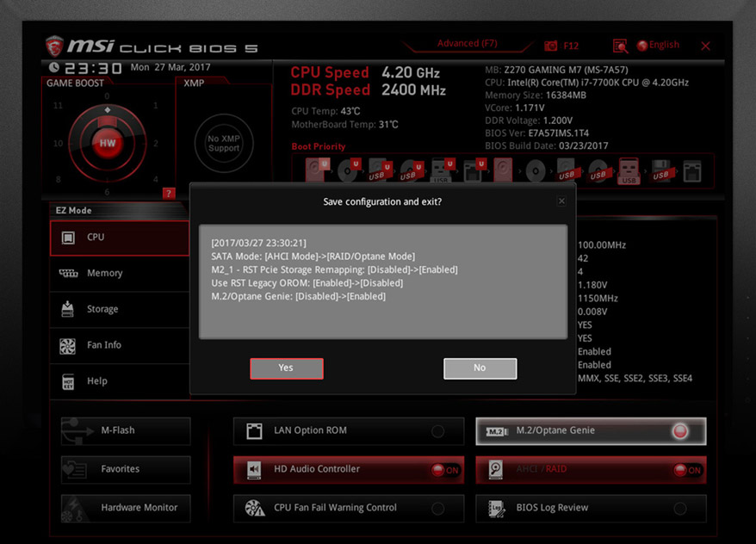This screenshot has width=756, height=544.
Task: Switch the AHCI / RAID toggle
Action: 686,470
